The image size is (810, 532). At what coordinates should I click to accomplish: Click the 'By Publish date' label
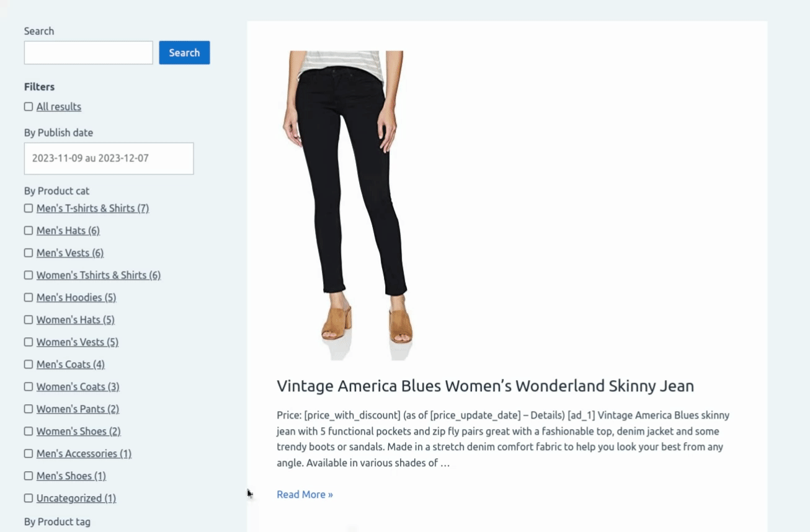click(x=58, y=133)
